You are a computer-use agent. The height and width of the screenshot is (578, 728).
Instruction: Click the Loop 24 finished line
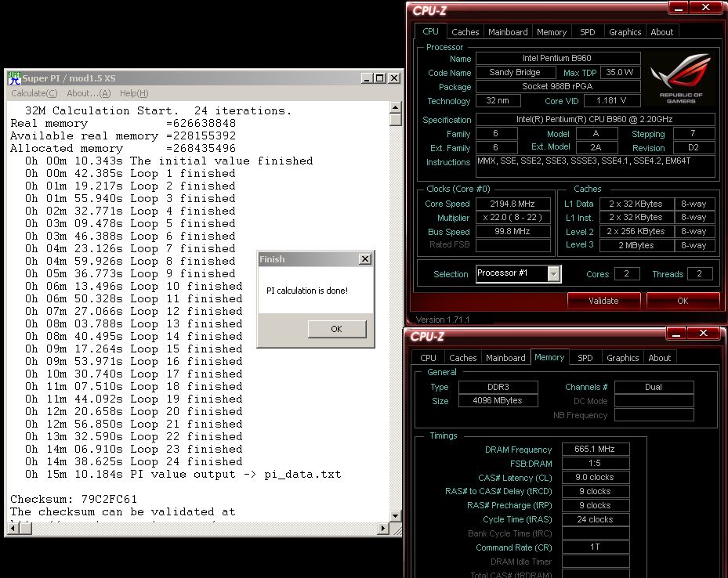point(134,461)
